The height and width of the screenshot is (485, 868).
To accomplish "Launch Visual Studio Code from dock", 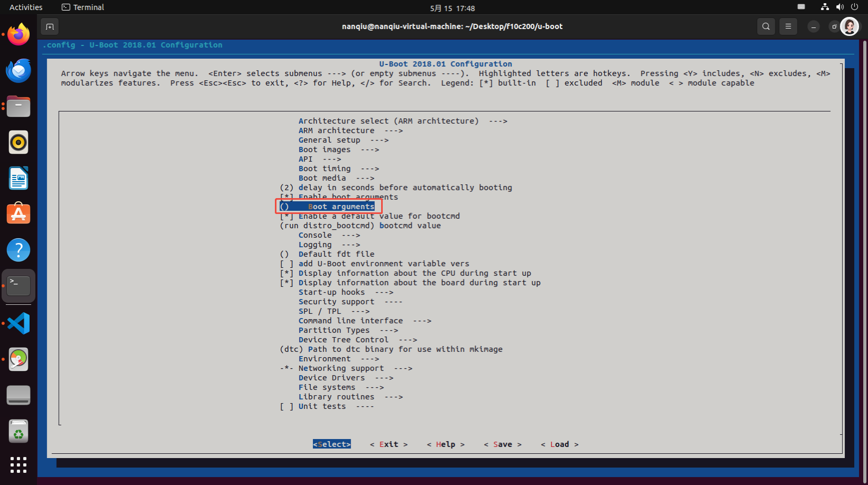I will tap(19, 323).
